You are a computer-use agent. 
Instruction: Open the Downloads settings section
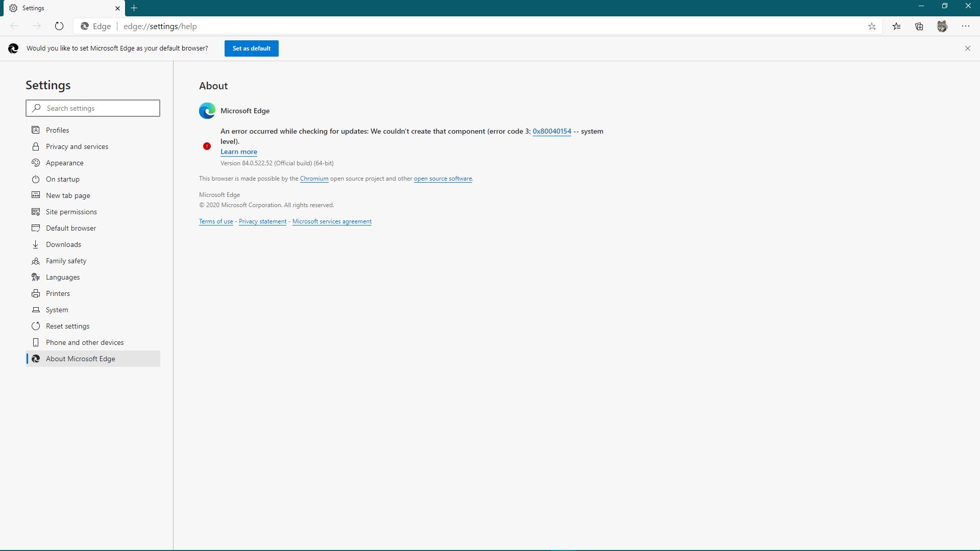(x=63, y=244)
